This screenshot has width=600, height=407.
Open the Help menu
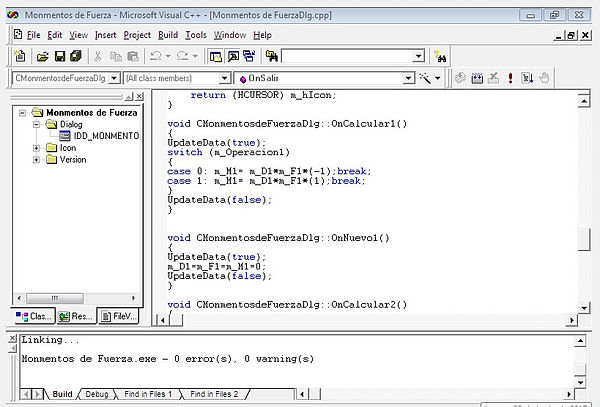[262, 35]
